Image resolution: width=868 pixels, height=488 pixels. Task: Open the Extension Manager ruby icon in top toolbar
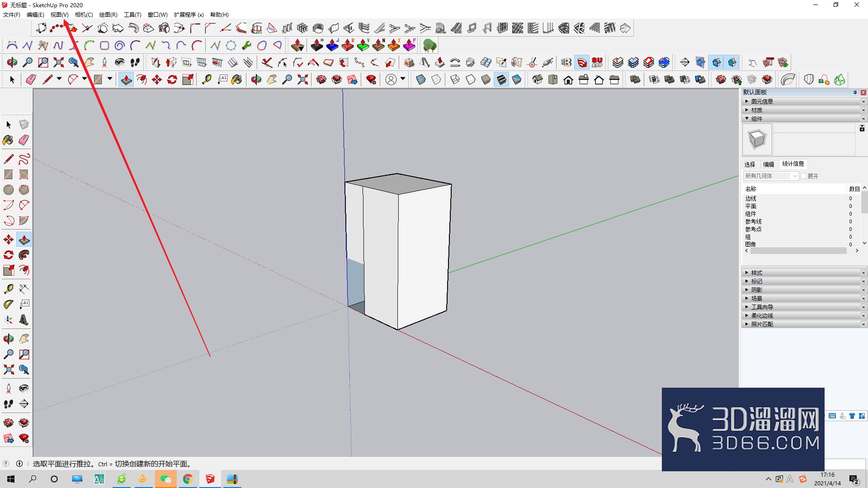[x=371, y=80]
